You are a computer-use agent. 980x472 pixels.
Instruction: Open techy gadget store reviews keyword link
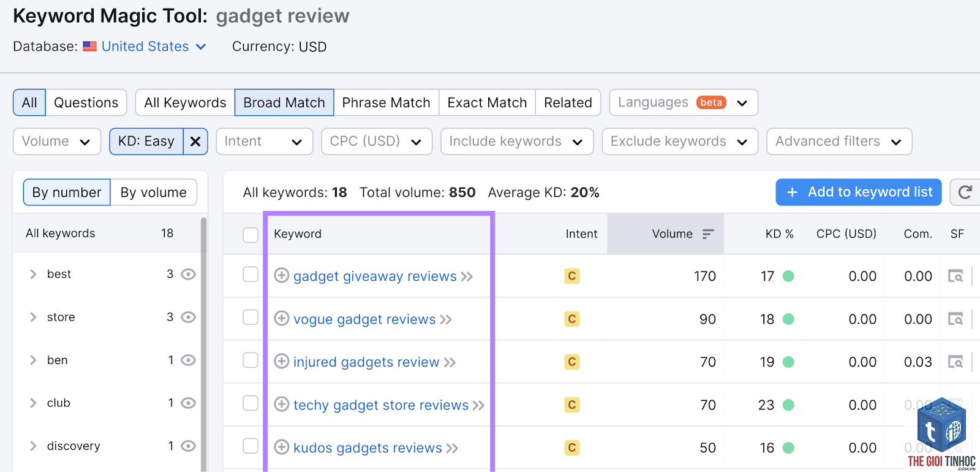pyautogui.click(x=381, y=405)
